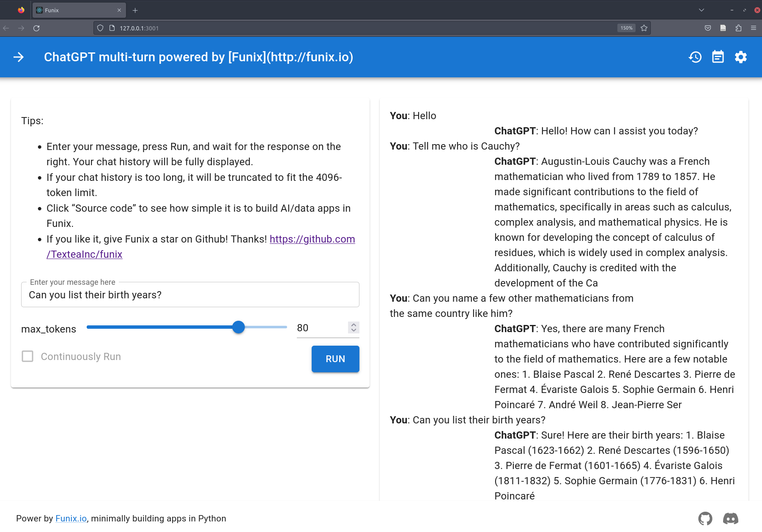Click the shield tracking protection icon
This screenshot has height=532, width=762.
click(x=100, y=28)
